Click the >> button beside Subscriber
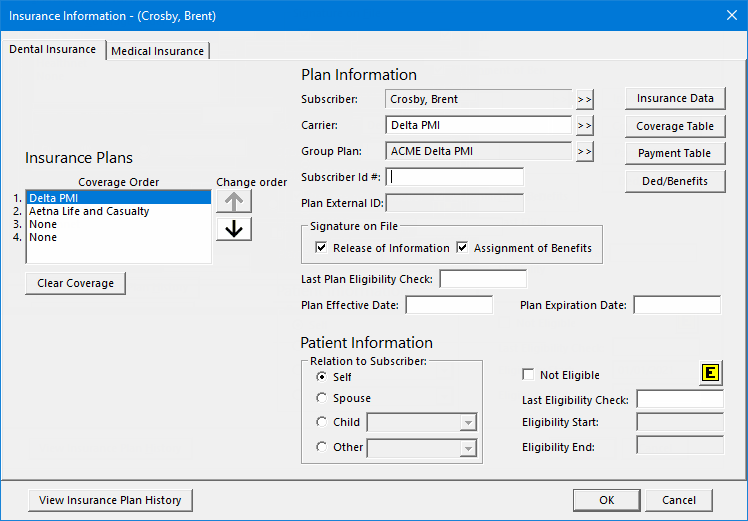 [x=584, y=99]
